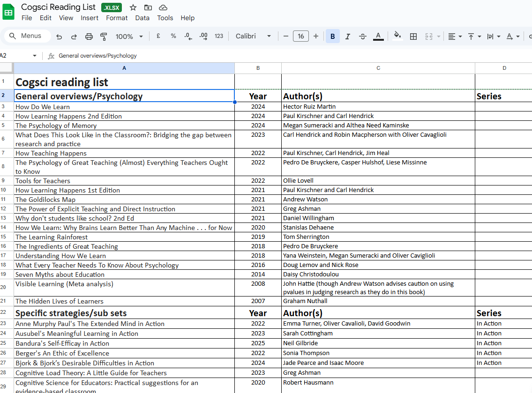Open the View menu
The height and width of the screenshot is (393, 532).
[66, 18]
